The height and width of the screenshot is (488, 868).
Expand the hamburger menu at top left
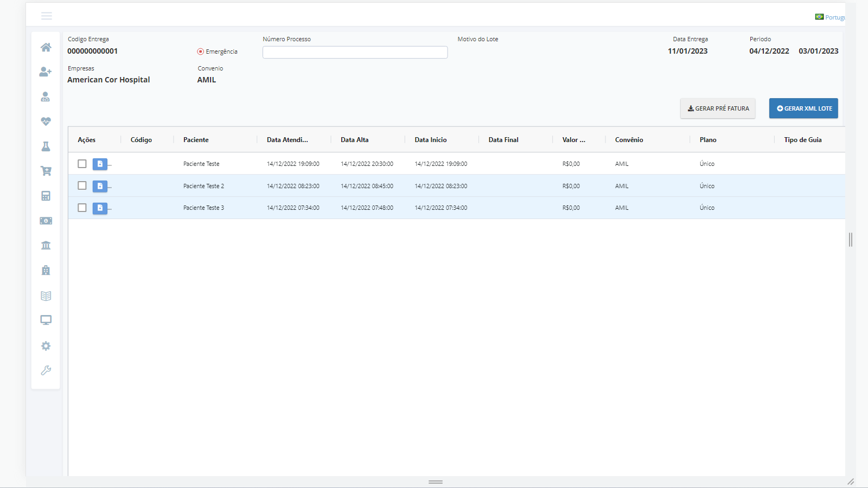click(x=47, y=16)
